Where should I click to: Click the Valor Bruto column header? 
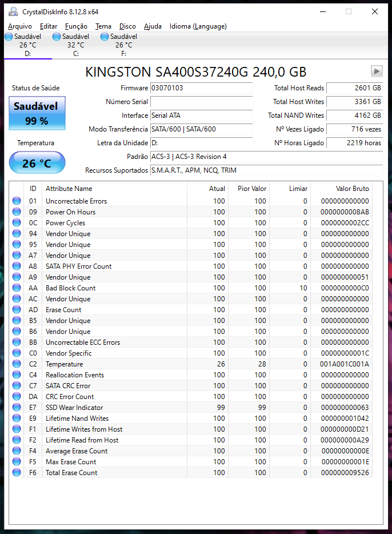(341, 188)
